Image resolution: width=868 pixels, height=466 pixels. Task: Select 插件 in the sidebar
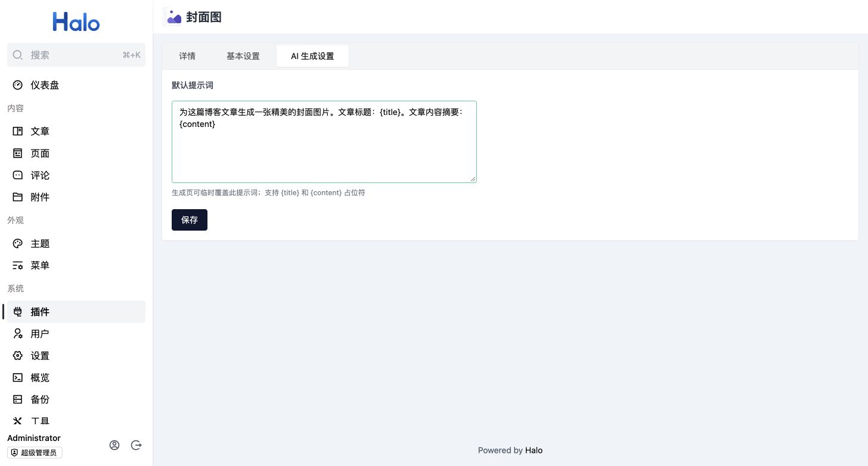tap(76, 312)
